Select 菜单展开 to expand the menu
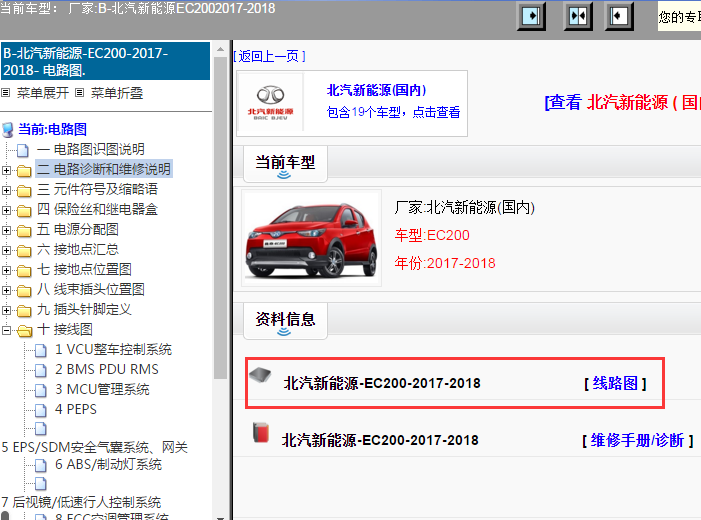701x520 pixels. (43, 93)
